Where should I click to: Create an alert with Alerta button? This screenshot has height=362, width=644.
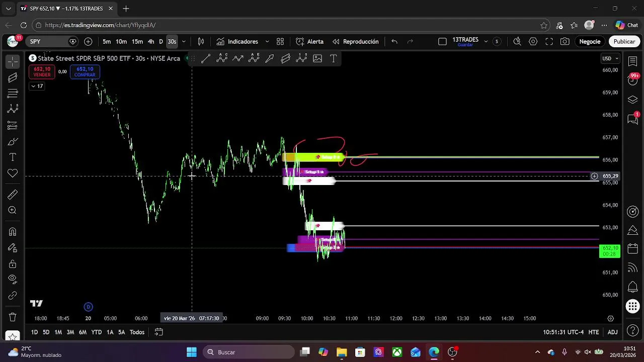click(309, 42)
